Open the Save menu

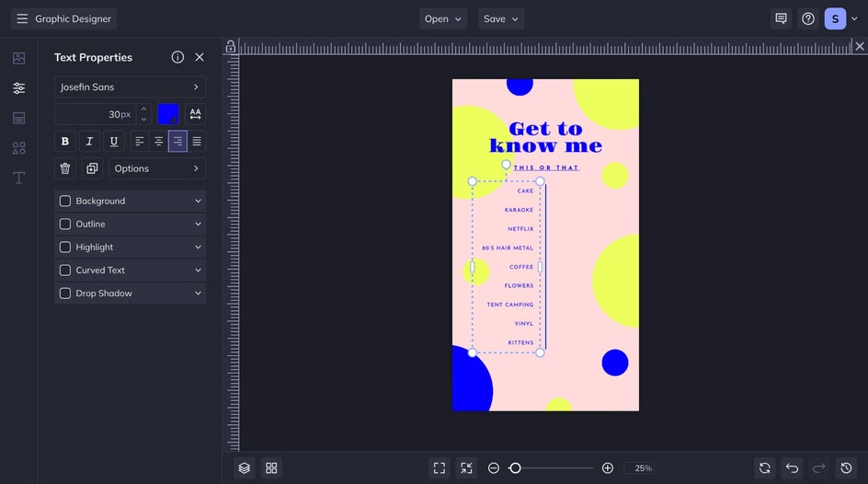(x=501, y=18)
